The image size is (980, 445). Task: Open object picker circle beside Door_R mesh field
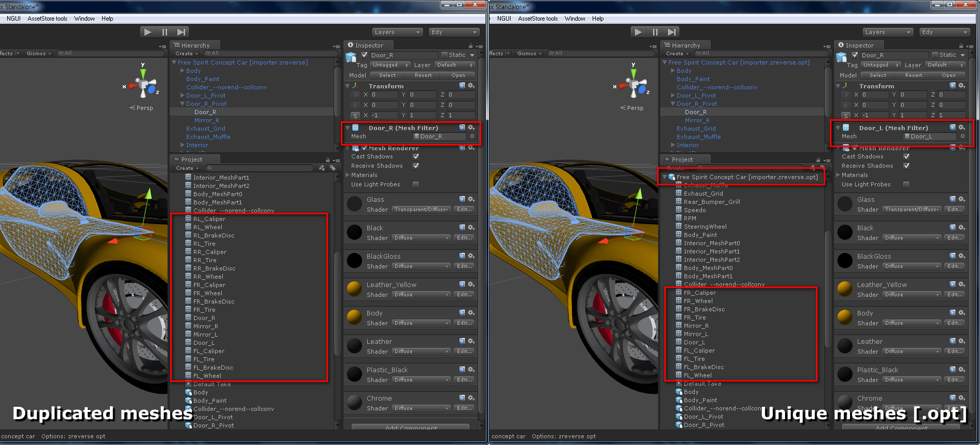[x=472, y=136]
